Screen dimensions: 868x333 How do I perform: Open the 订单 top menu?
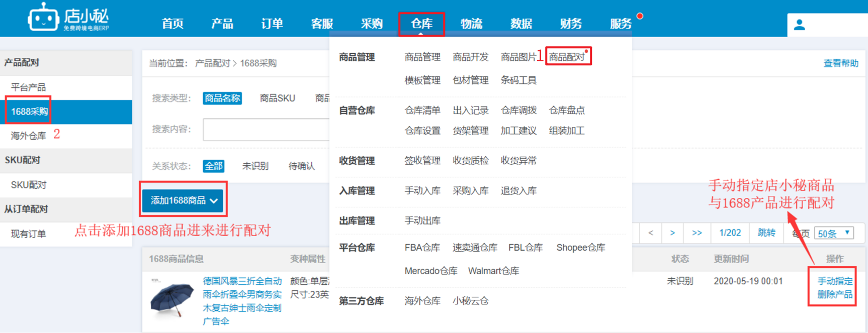coord(272,24)
